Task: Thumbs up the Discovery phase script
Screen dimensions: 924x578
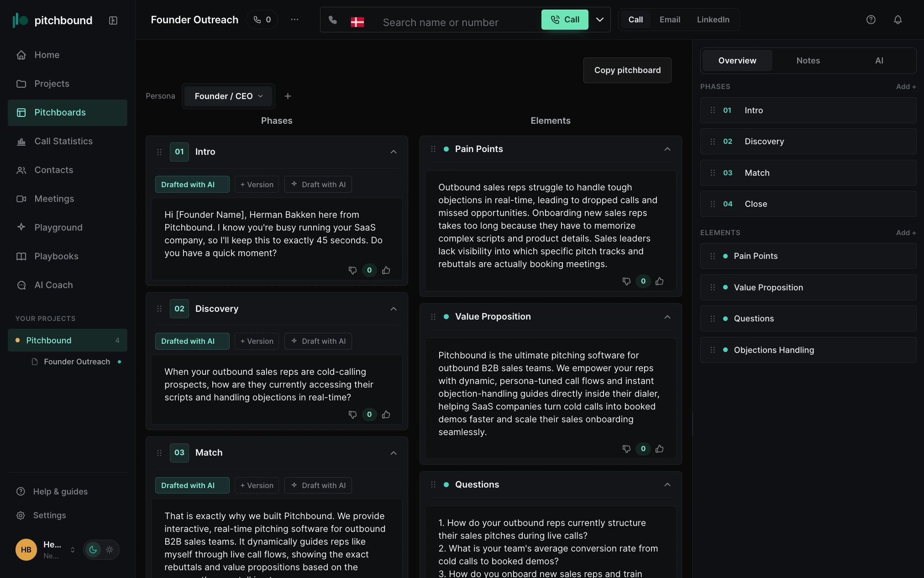Action: pyautogui.click(x=386, y=415)
